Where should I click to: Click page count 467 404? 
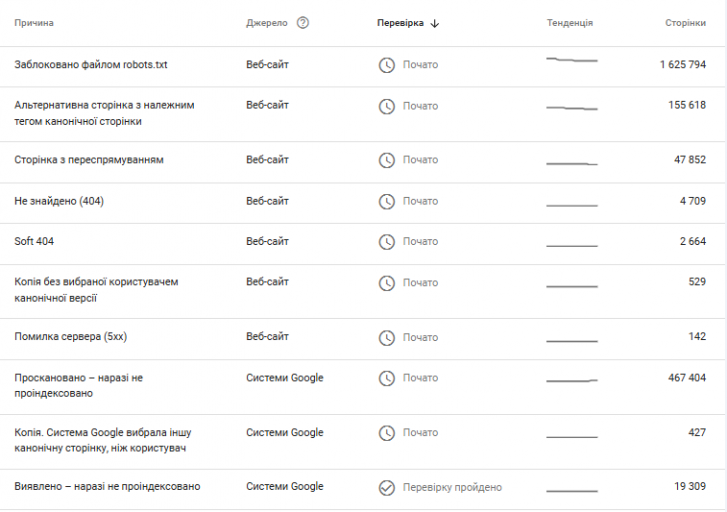coord(687,378)
